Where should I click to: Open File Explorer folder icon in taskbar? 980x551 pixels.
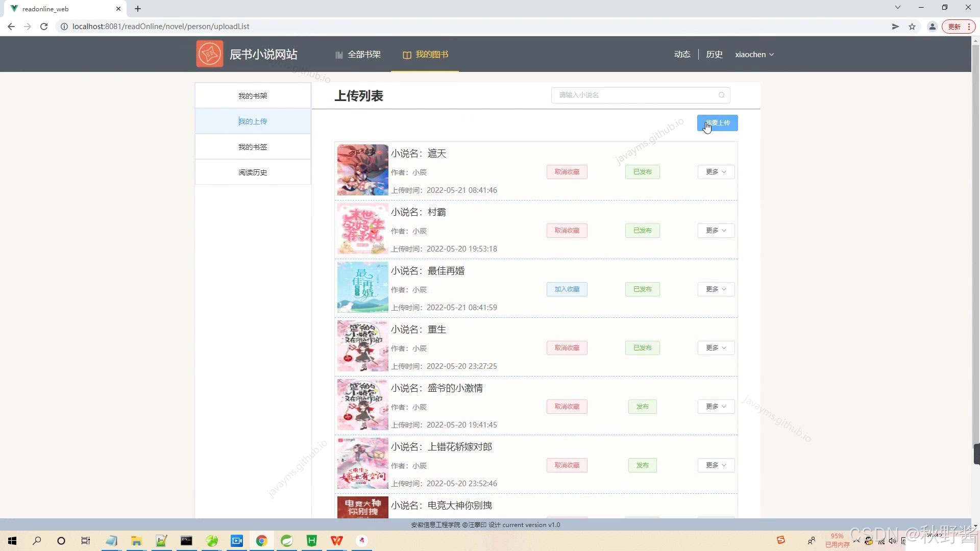(136, 541)
